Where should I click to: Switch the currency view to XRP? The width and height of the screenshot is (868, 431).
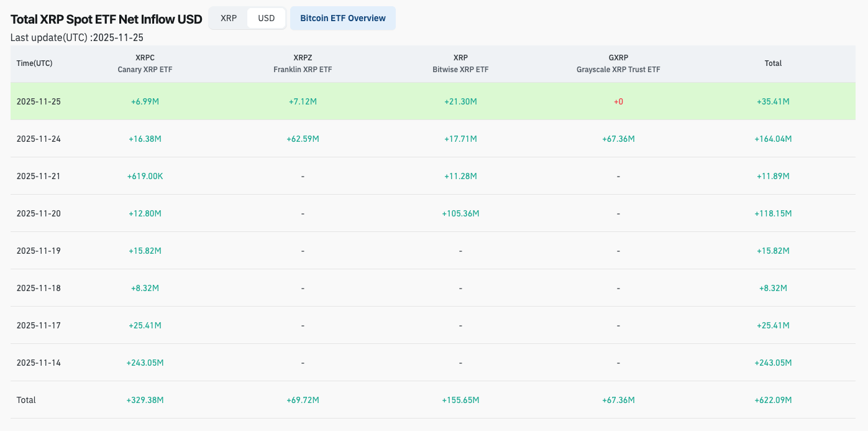[228, 18]
